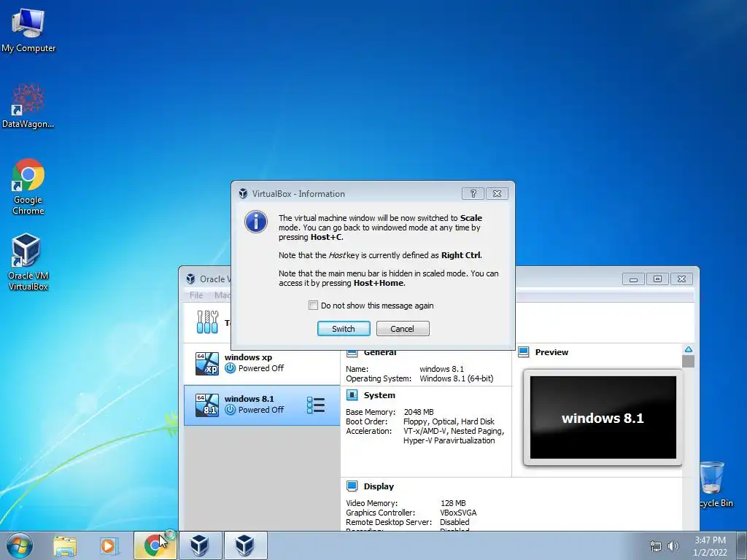Click the Preview monitor icon
747x560 pixels.
click(524, 352)
